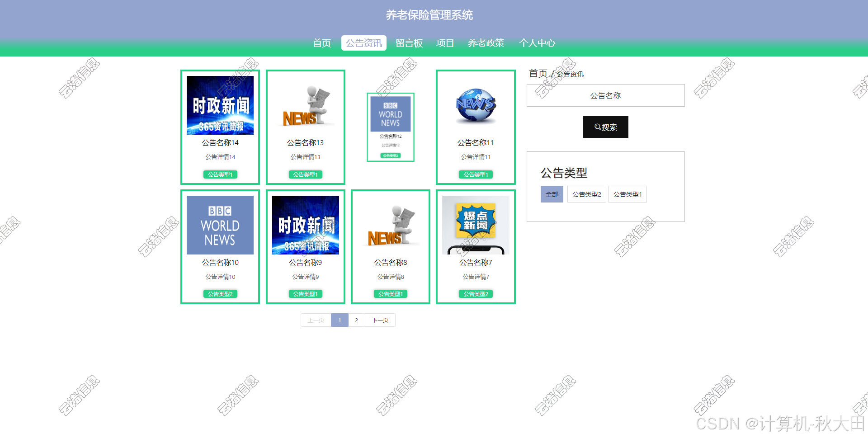
Task: Click the 公告类型1 tag under 公告名称8
Action: click(391, 294)
